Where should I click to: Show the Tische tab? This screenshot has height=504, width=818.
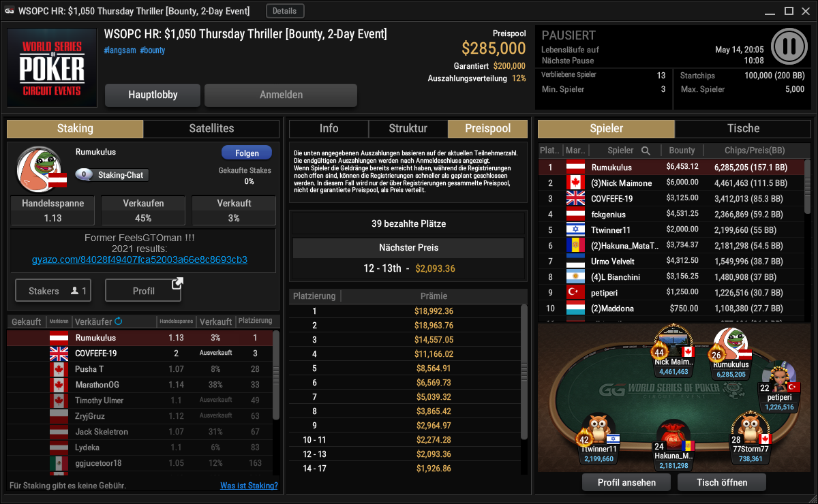(743, 128)
